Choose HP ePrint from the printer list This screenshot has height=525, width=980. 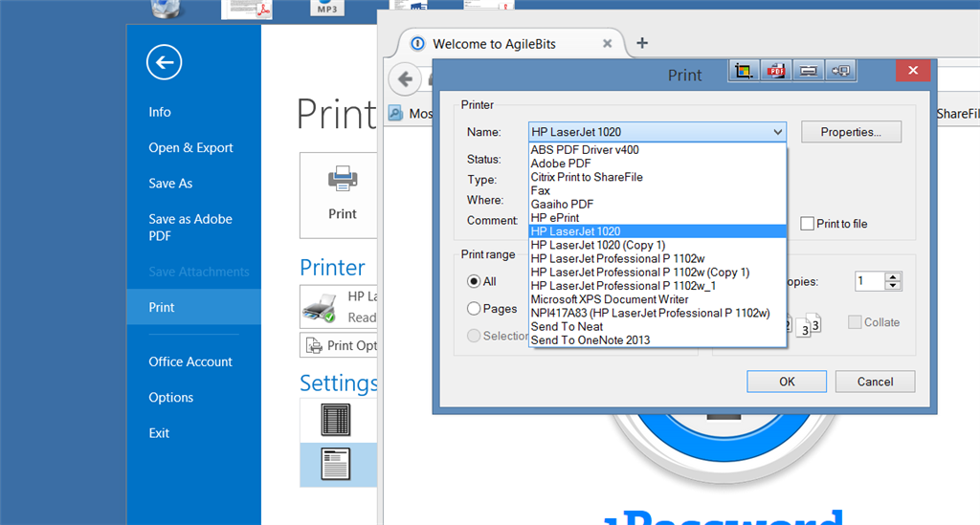(x=657, y=218)
